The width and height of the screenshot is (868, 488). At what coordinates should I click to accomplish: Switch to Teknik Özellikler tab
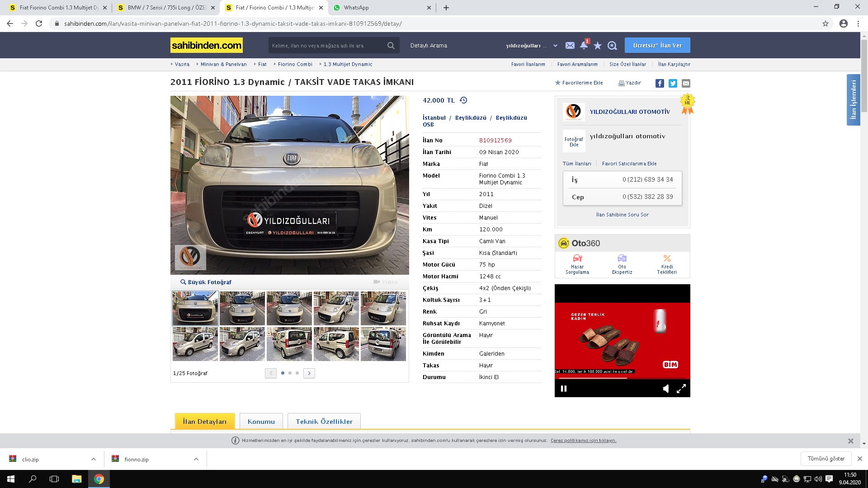324,422
